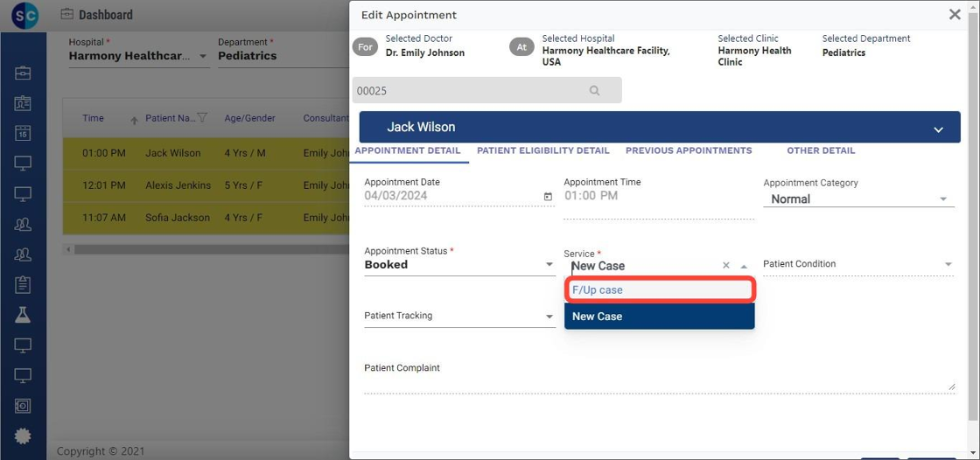Image resolution: width=980 pixels, height=460 pixels.
Task: Click '5 Yrs / F' age cell
Action: click(x=244, y=185)
